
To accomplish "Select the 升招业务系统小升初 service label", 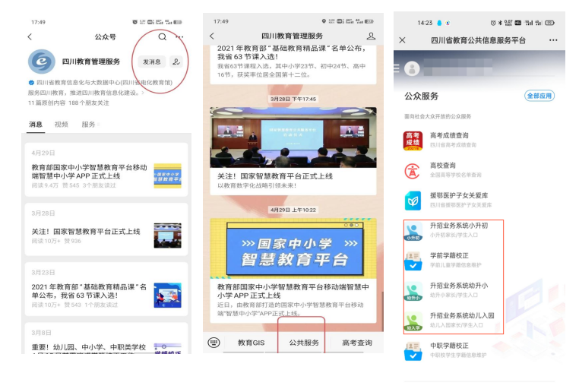I will [x=459, y=226].
